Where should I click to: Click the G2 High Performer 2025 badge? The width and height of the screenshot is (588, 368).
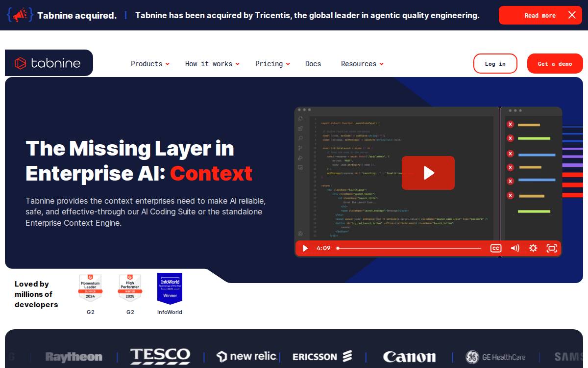pos(130,288)
